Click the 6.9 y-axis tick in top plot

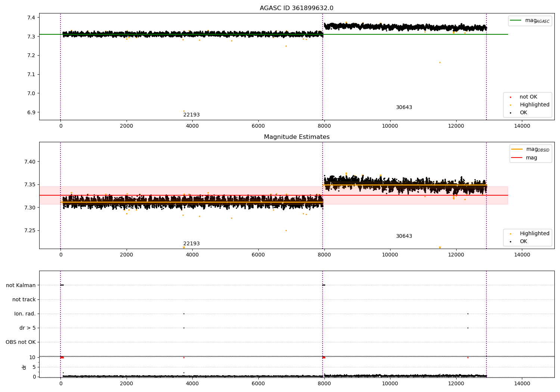point(31,113)
